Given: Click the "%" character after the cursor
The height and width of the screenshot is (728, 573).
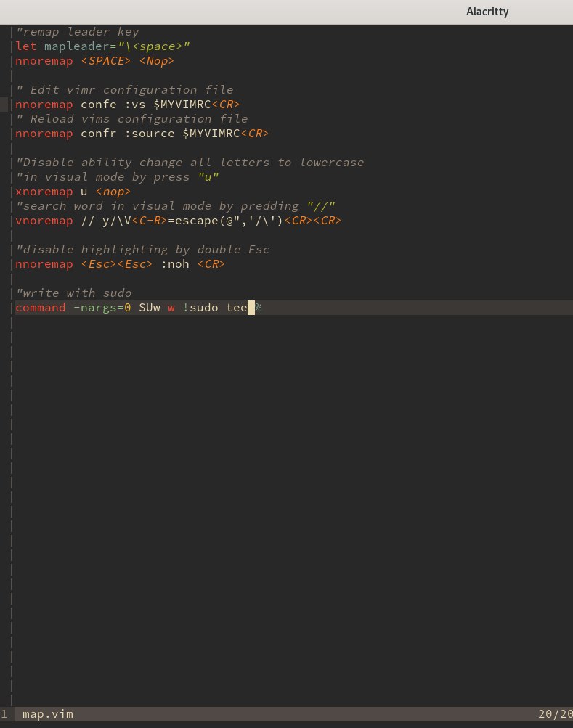Looking at the screenshot, I should tap(259, 308).
